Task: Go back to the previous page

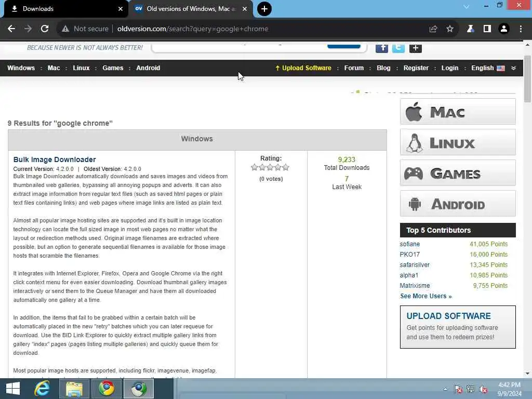Action: (x=11, y=29)
